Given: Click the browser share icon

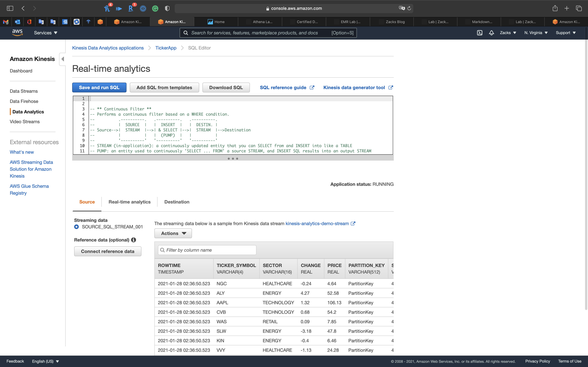Looking at the screenshot, I should tap(555, 8).
